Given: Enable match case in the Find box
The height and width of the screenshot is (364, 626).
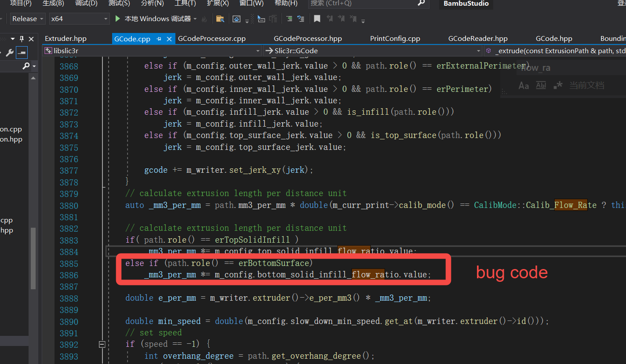Looking at the screenshot, I should (x=524, y=85).
